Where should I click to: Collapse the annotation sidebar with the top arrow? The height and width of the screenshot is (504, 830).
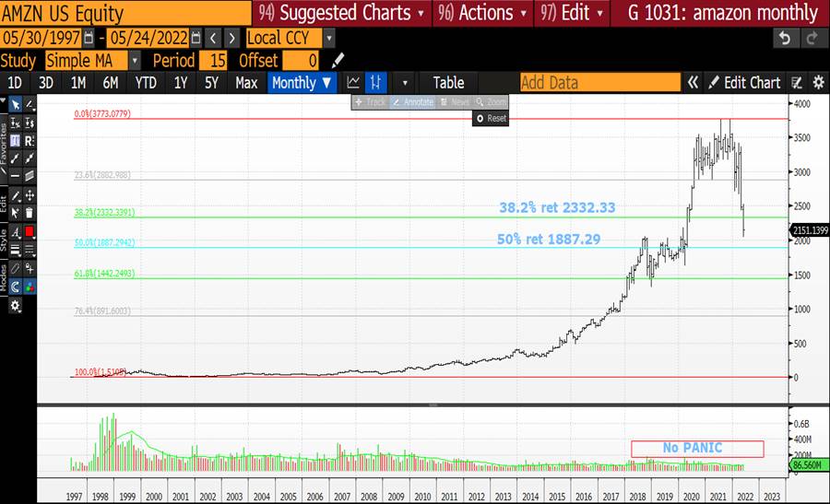tap(3, 99)
